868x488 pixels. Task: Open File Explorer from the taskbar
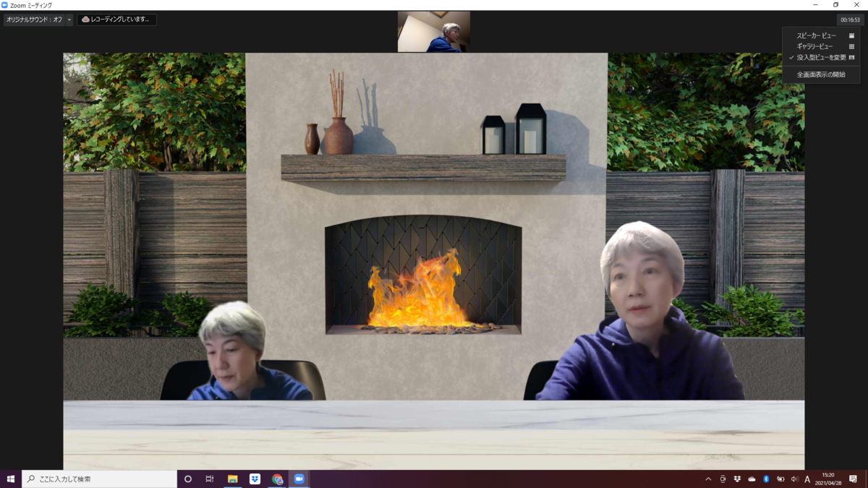[233, 479]
